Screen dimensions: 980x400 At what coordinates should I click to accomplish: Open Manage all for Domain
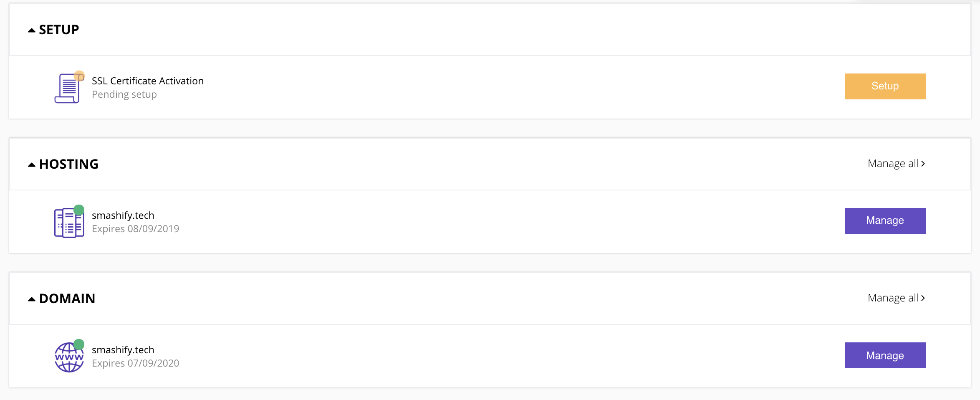[896, 298]
